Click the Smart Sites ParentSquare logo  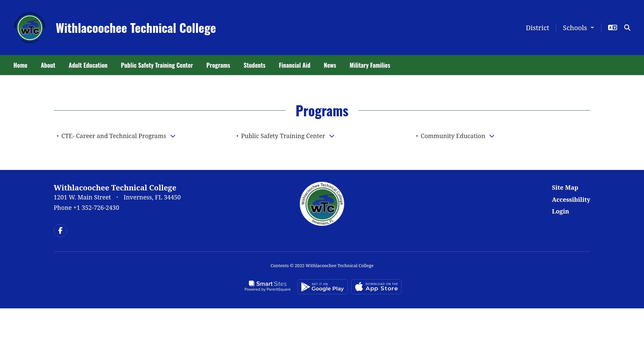click(x=268, y=286)
